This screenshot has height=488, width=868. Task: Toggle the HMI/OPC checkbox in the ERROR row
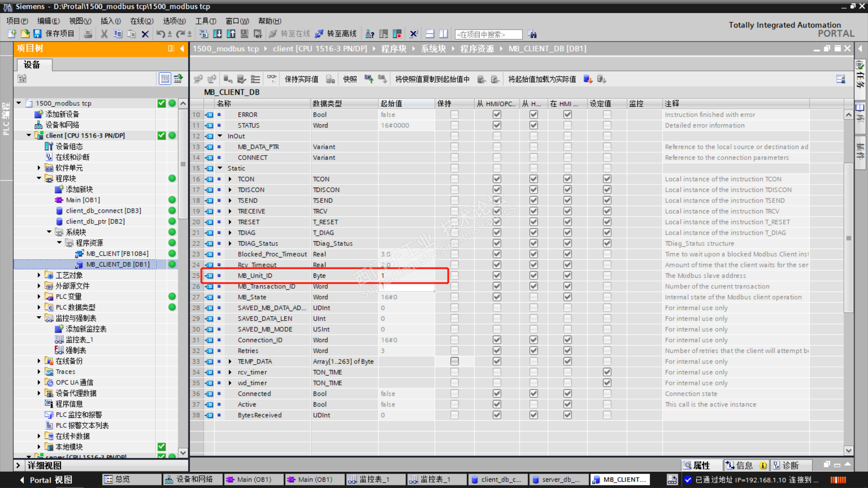click(x=497, y=115)
